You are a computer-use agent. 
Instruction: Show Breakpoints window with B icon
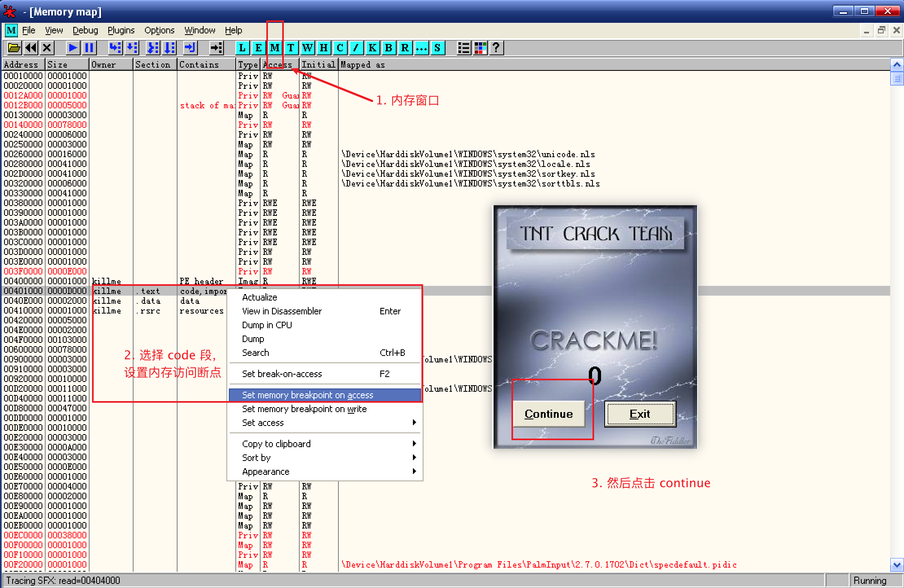[x=388, y=48]
